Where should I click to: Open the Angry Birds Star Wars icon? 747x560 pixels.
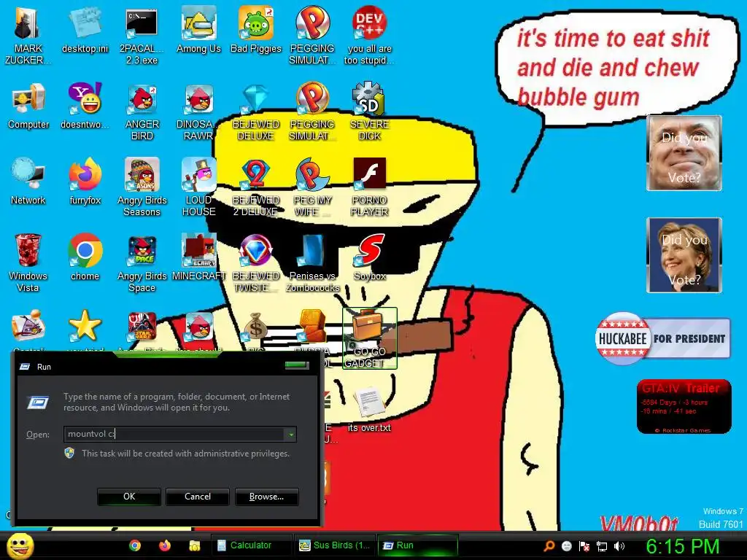[x=142, y=327]
